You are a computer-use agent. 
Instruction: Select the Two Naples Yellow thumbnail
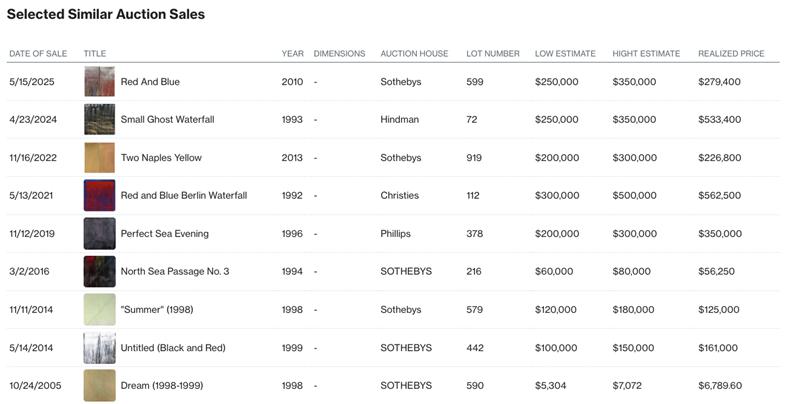click(99, 158)
